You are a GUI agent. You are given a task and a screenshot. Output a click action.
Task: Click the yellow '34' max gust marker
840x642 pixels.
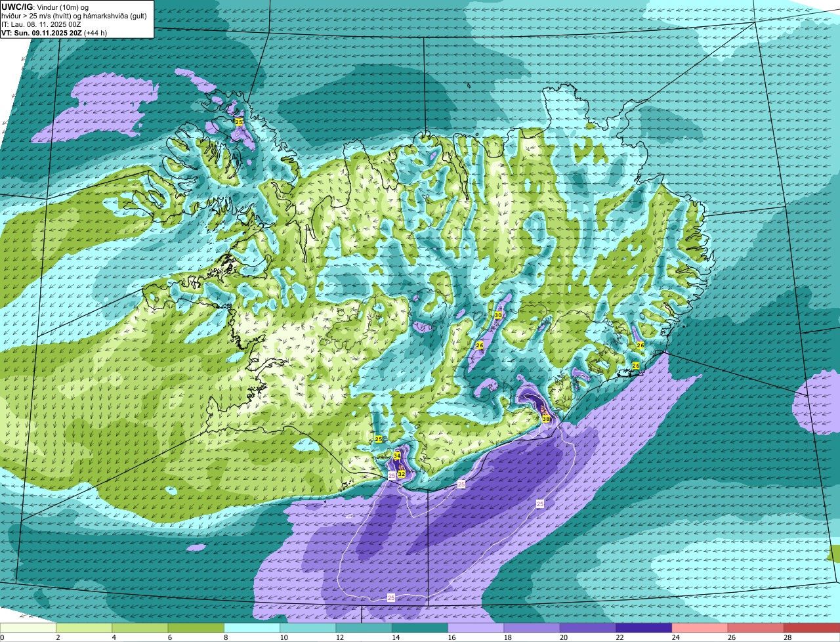pyautogui.click(x=397, y=456)
